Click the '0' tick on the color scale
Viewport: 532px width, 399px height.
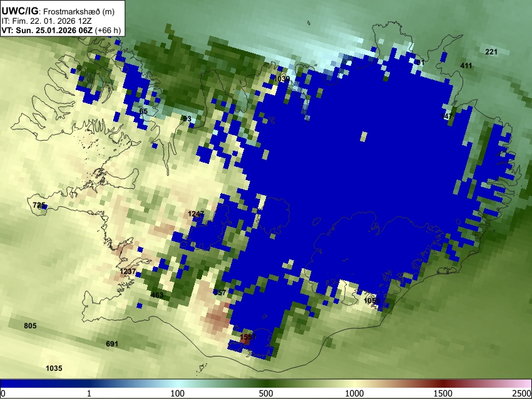3,393
